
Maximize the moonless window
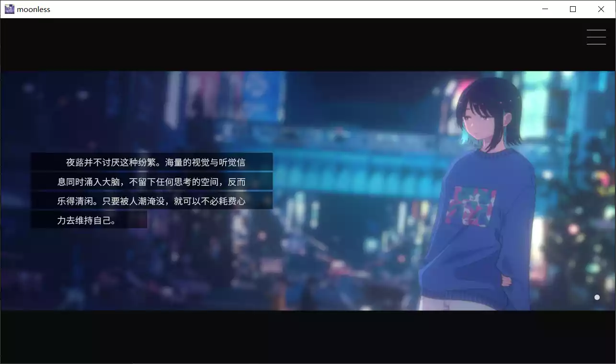(x=572, y=9)
